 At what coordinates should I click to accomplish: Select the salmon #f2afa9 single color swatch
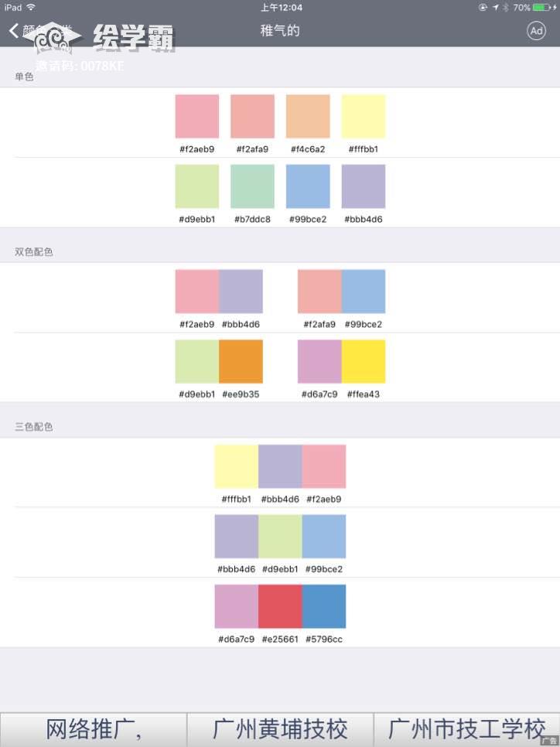(252, 117)
